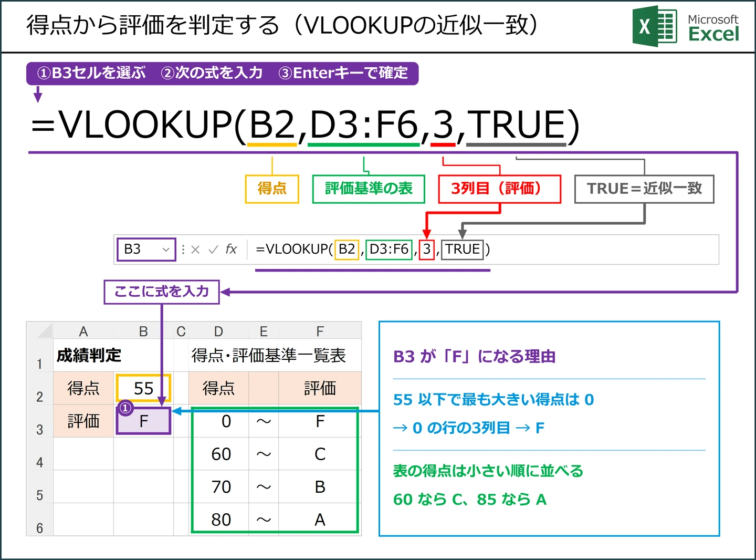Select column E header
The height and width of the screenshot is (560, 756).
coord(264,331)
